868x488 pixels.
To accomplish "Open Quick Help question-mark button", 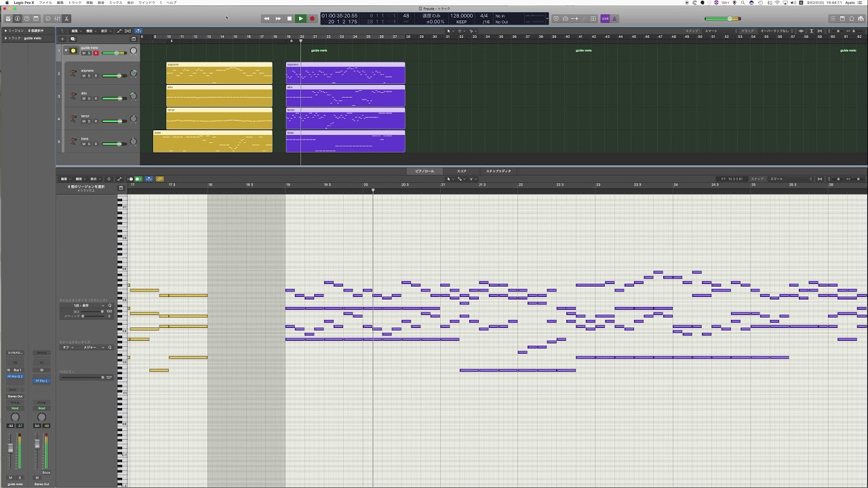I will pos(26,18).
